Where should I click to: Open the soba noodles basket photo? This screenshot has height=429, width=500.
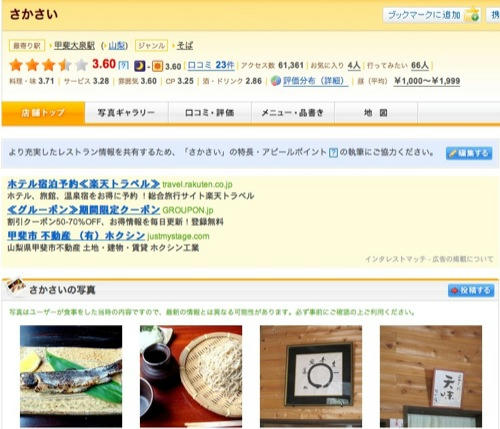pos(191,376)
